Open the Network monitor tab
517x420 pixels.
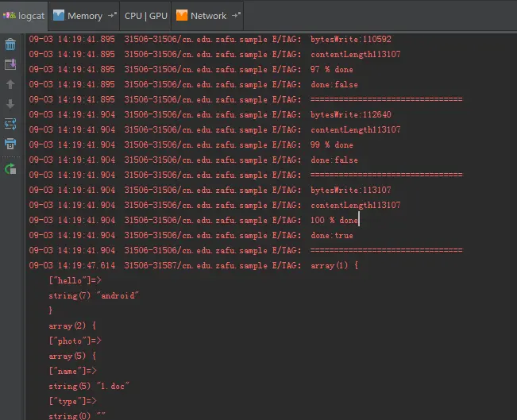coord(208,16)
